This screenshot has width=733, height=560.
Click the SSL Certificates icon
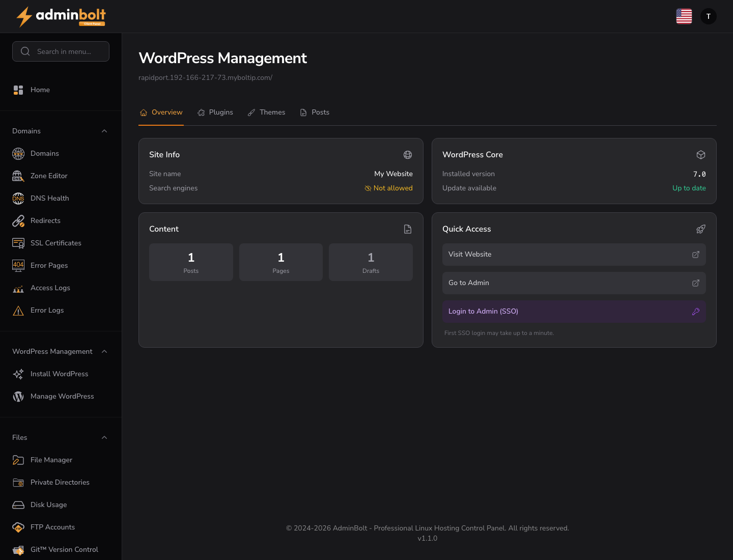[x=18, y=243]
